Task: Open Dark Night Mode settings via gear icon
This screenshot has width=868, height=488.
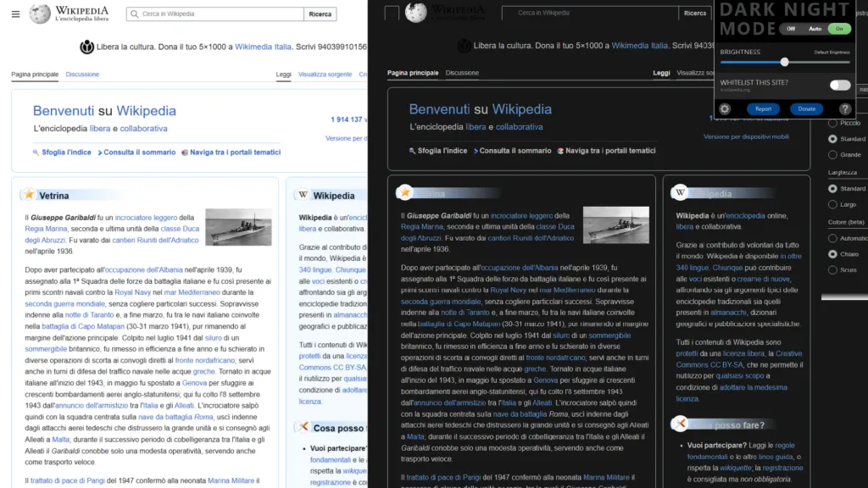Action: tap(725, 108)
